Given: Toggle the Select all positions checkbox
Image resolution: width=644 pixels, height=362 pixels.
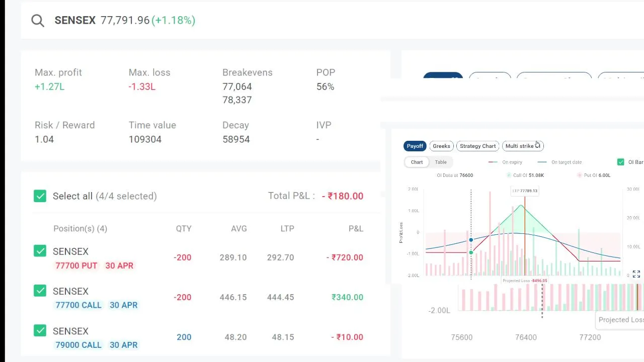Looking at the screenshot, I should point(40,196).
